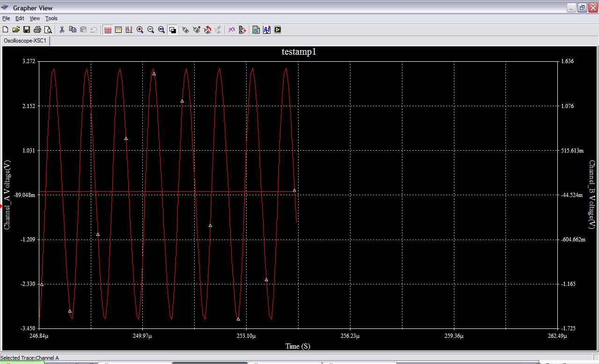This screenshot has height=364, width=599.
Task: Click the greyed-out Paste icon
Action: tap(83, 29)
